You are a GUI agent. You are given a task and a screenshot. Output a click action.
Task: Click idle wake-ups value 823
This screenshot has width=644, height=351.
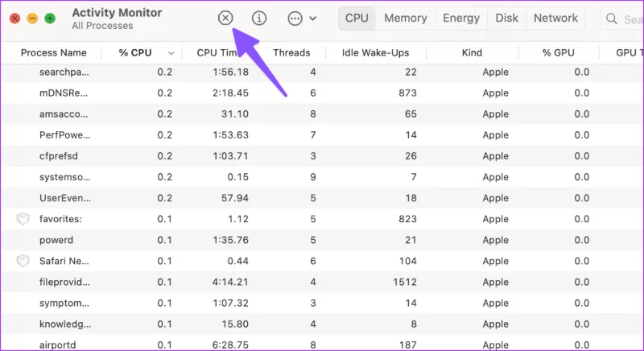click(x=407, y=219)
